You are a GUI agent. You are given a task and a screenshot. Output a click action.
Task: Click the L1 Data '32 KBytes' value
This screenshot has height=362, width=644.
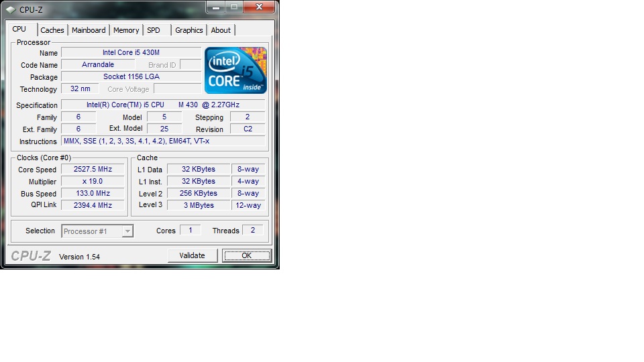pyautogui.click(x=199, y=169)
